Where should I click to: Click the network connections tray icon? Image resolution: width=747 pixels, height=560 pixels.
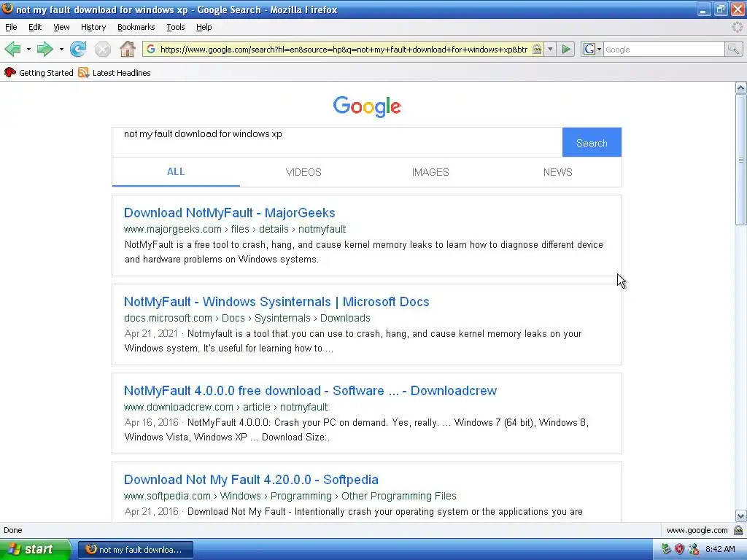click(693, 549)
